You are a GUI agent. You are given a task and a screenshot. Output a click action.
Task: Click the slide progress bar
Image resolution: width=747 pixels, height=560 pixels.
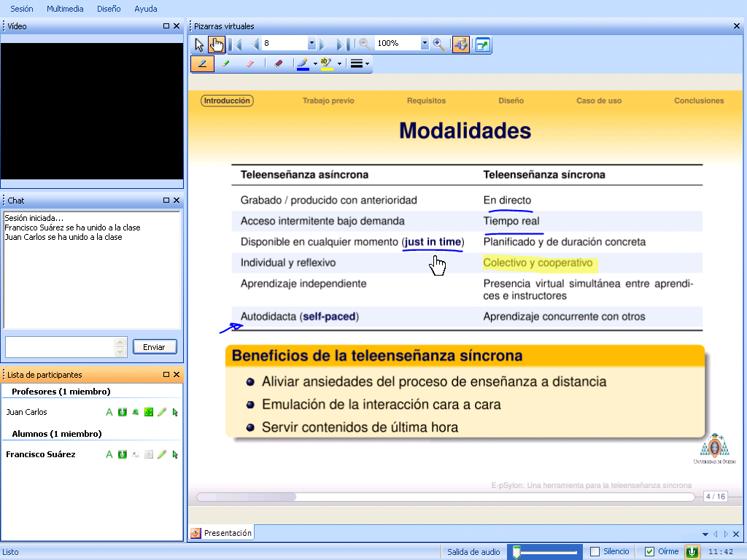pyautogui.click(x=446, y=497)
